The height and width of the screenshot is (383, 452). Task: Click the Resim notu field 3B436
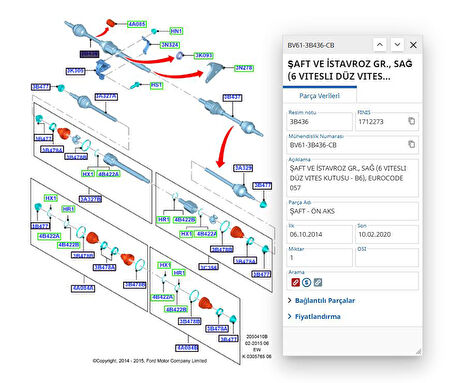(x=320, y=121)
